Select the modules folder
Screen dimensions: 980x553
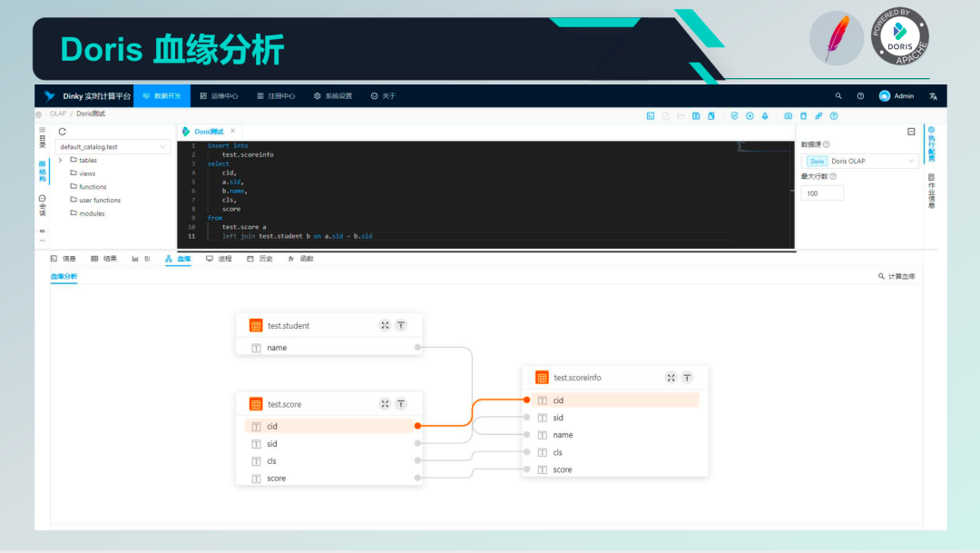pyautogui.click(x=87, y=213)
